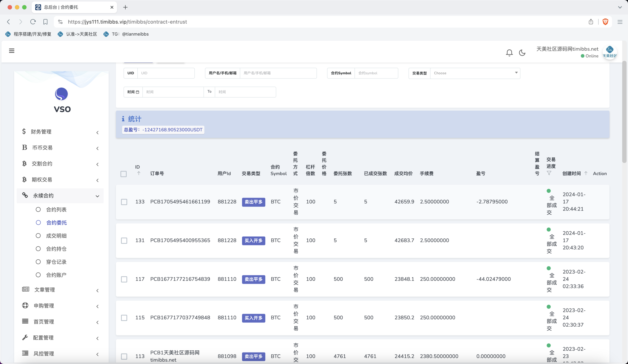Tick the select-all header checkbox

click(x=124, y=174)
